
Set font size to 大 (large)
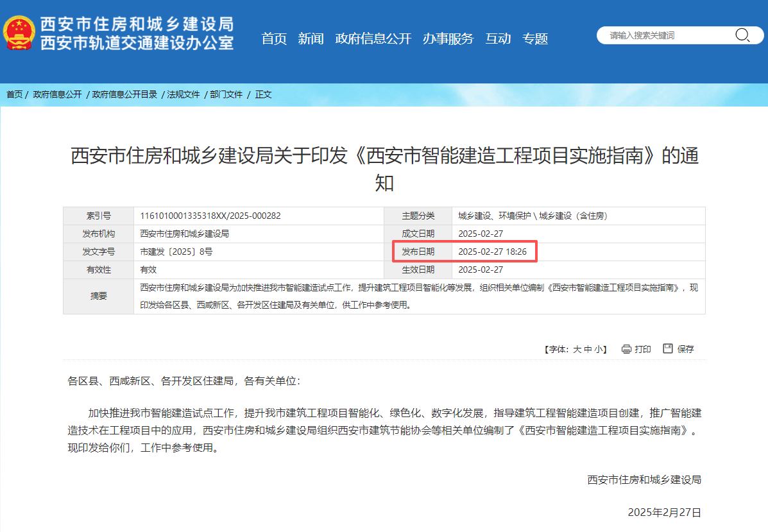[x=577, y=350]
